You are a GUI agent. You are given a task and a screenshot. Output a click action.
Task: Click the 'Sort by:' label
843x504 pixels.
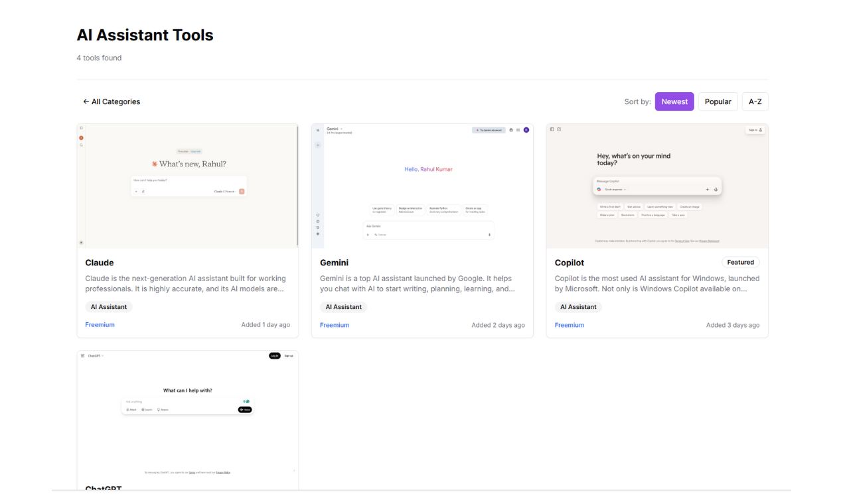(637, 101)
